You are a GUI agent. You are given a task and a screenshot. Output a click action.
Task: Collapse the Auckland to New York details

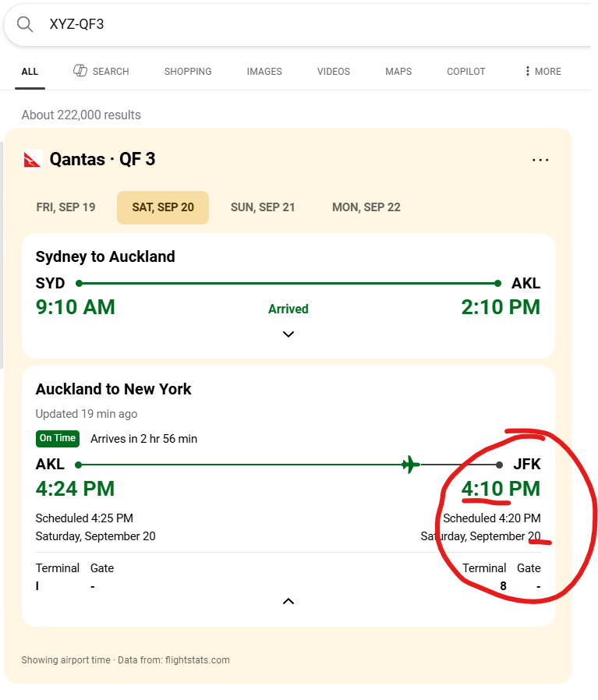pyautogui.click(x=288, y=601)
